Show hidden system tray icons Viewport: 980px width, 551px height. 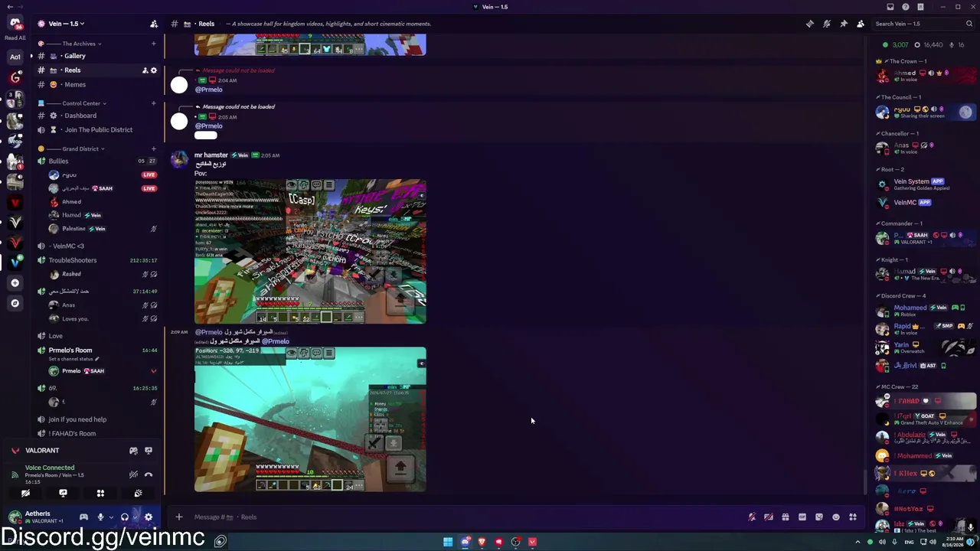click(857, 542)
